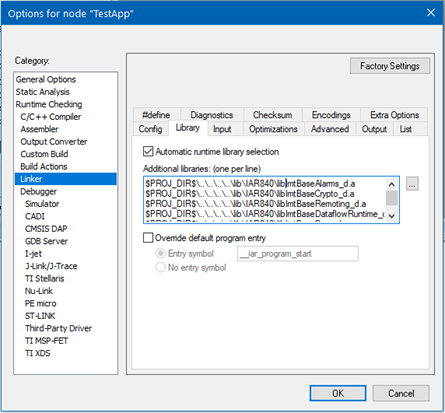Image resolution: width=445 pixels, height=413 pixels.
Task: Switch to the Config tab
Action: (150, 129)
